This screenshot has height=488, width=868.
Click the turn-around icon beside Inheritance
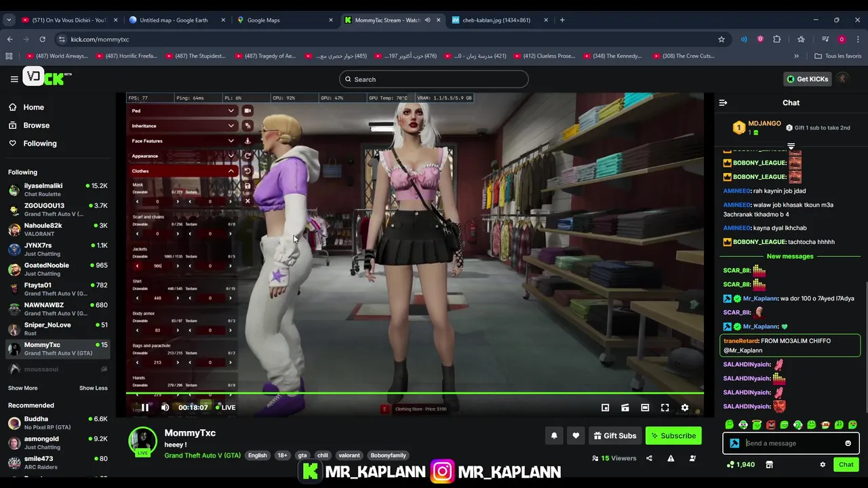248,125
